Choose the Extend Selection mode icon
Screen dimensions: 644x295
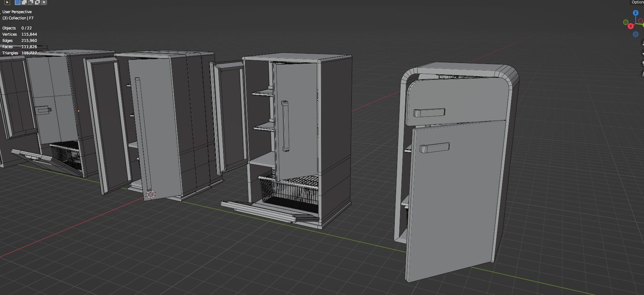pos(24,2)
